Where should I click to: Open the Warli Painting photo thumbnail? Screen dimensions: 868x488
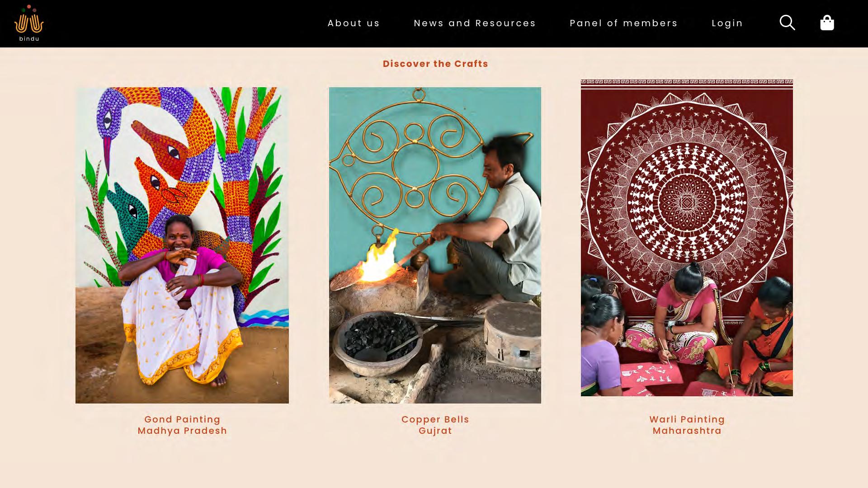[x=687, y=238]
